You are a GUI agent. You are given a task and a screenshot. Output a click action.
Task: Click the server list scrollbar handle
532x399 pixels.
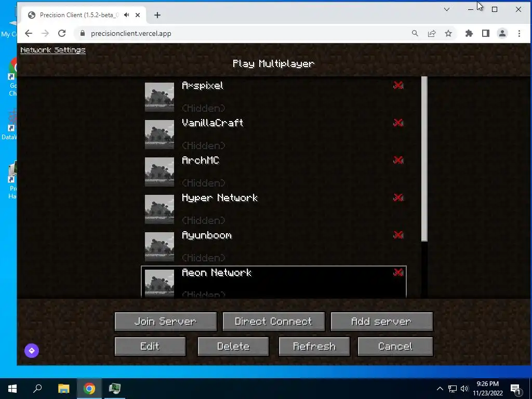point(424,159)
